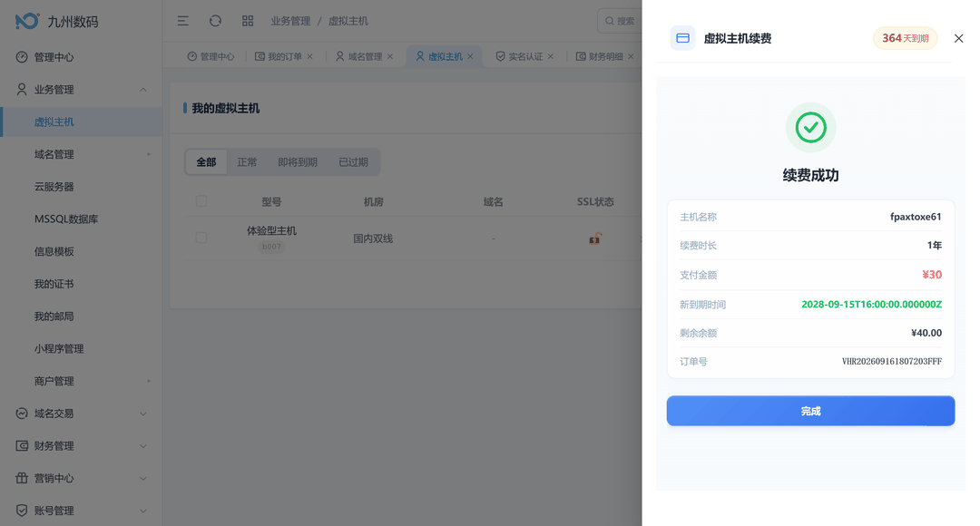Close the 域名管理 tab
The image size is (980, 526).
[390, 56]
